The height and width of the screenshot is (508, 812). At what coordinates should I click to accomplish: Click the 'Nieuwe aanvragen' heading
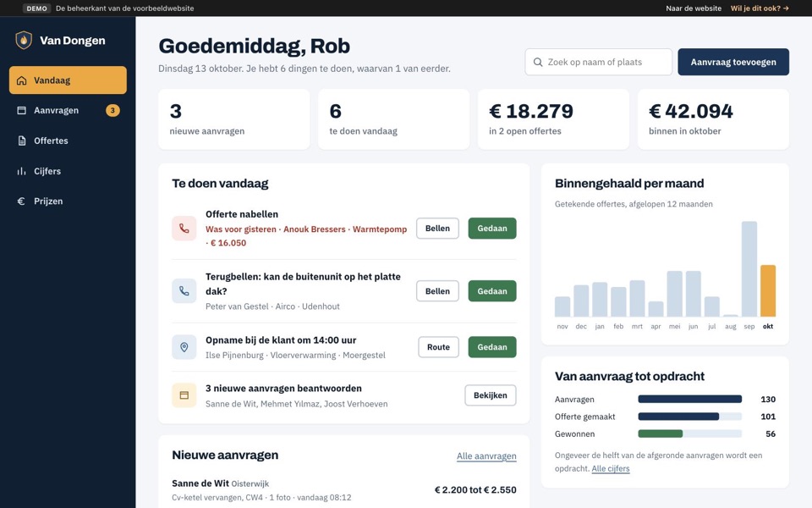pyautogui.click(x=225, y=456)
